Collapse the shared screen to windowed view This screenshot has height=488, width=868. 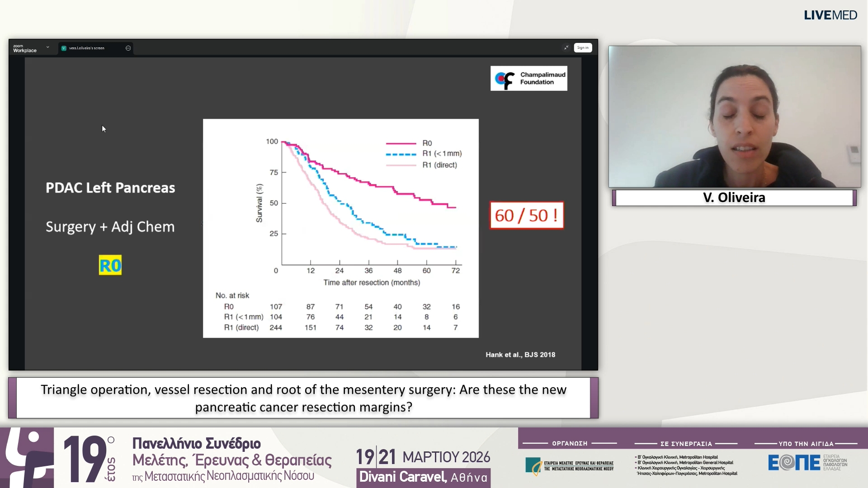coord(566,47)
